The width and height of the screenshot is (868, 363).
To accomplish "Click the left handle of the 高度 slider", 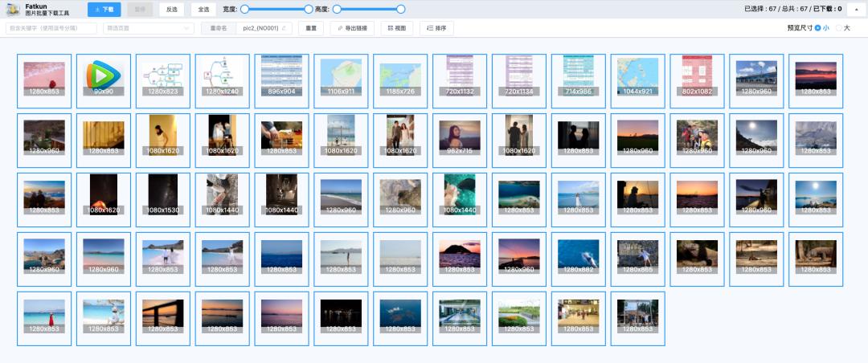I will click(x=337, y=10).
